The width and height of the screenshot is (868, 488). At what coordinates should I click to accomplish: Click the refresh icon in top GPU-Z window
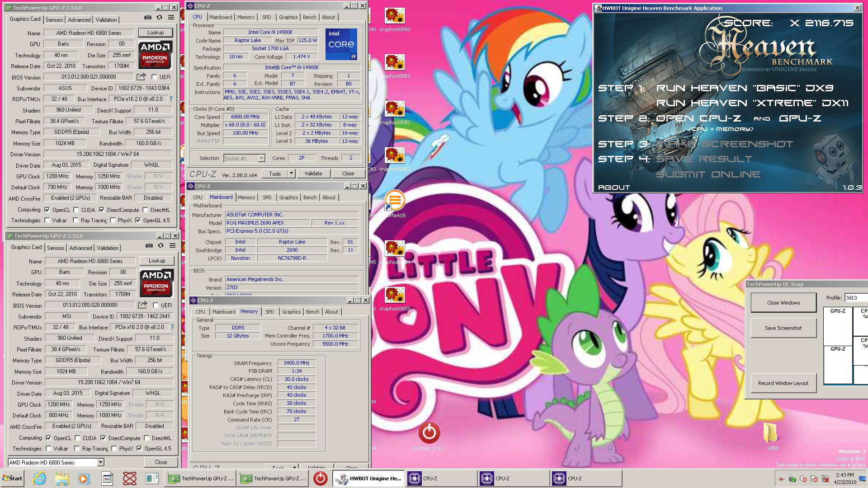tap(159, 17)
